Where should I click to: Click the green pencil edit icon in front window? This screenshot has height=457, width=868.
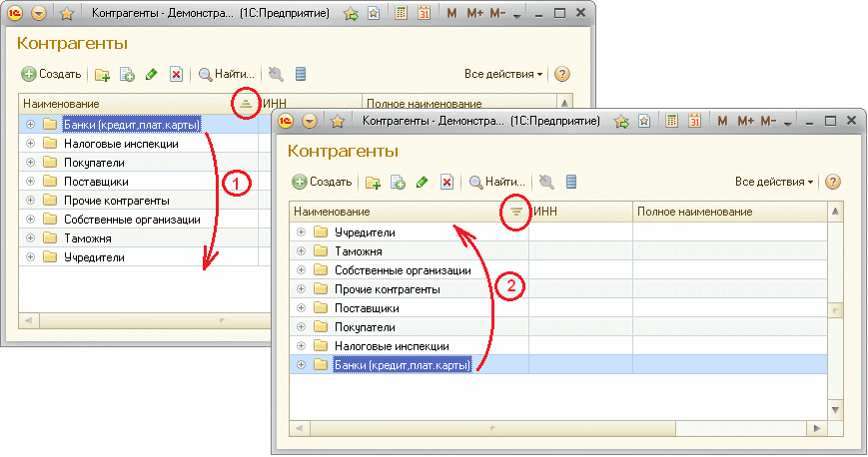422,182
